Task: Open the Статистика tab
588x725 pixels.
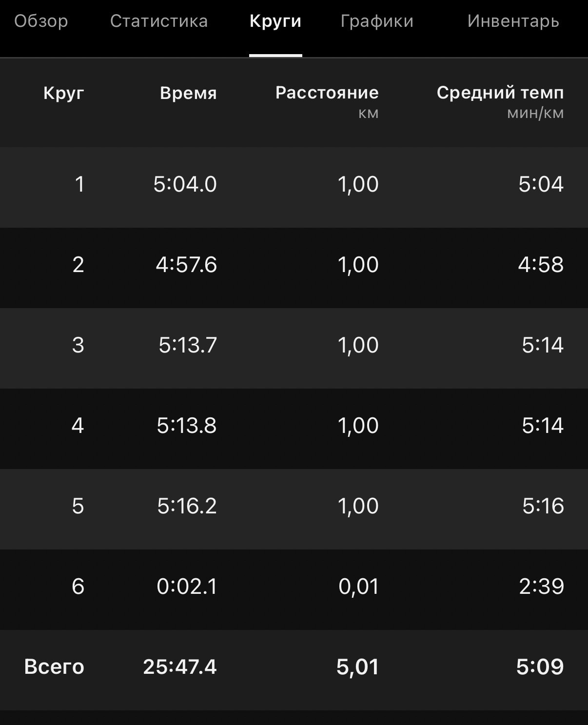Action: 159,21
